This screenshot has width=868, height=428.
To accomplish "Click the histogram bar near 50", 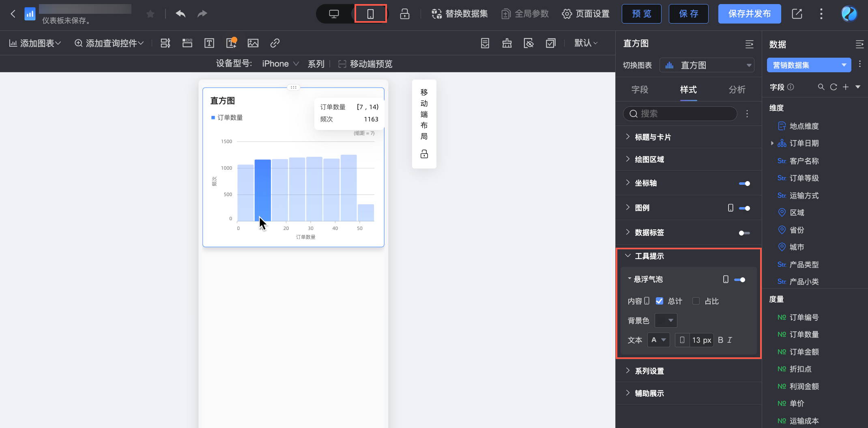I will point(366,213).
